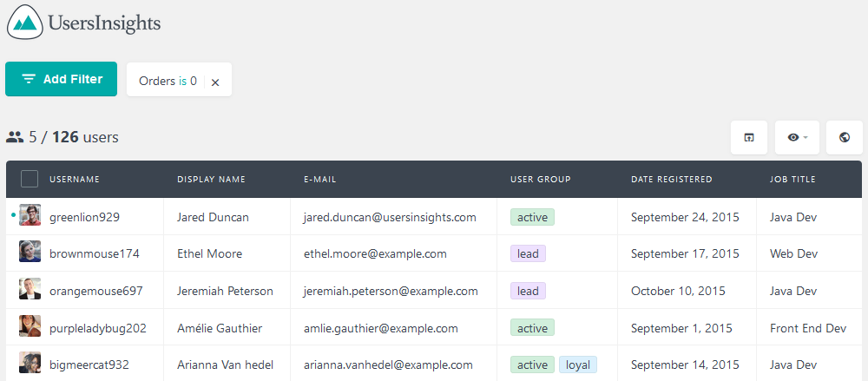Sort by Job Title column header
The height and width of the screenshot is (381, 868).
click(792, 180)
